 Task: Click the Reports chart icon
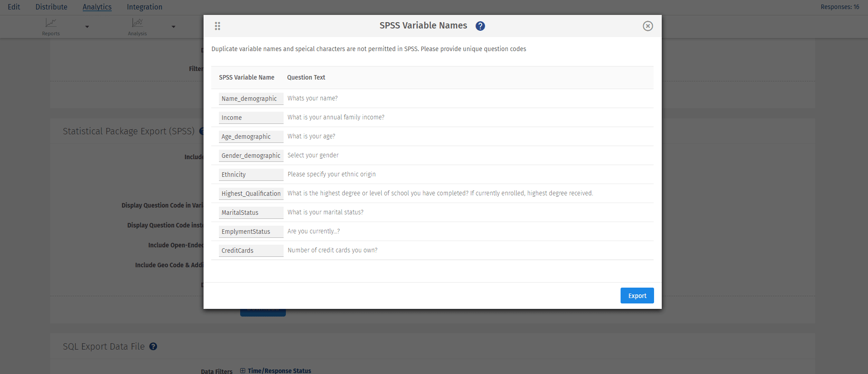tap(51, 23)
